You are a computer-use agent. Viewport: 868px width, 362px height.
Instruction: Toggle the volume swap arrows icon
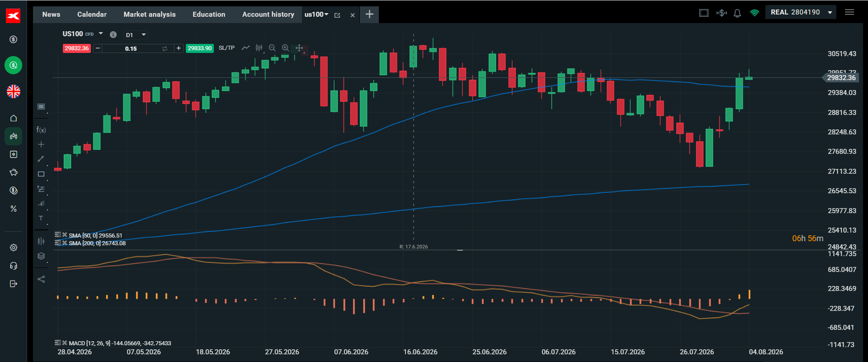coord(165,48)
